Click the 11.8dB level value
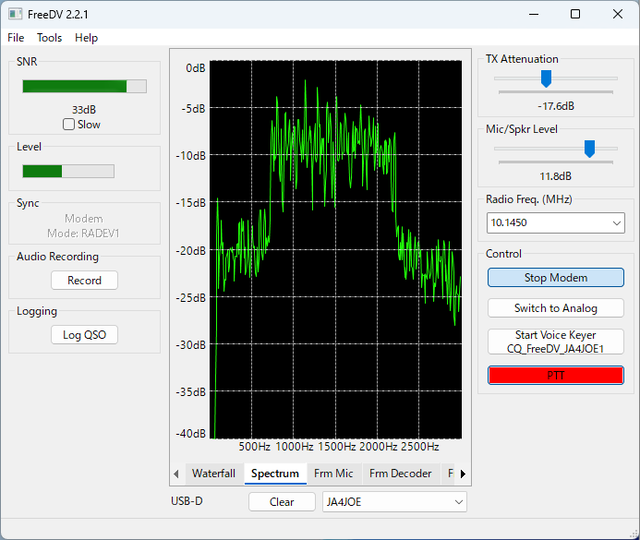This screenshot has height=540, width=640. click(x=556, y=176)
